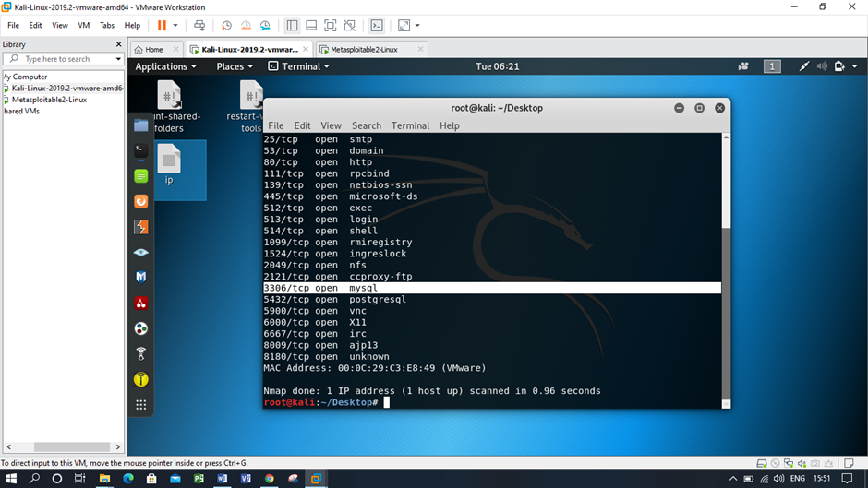
Task: Open VMware Tabs menu
Action: [x=107, y=26]
